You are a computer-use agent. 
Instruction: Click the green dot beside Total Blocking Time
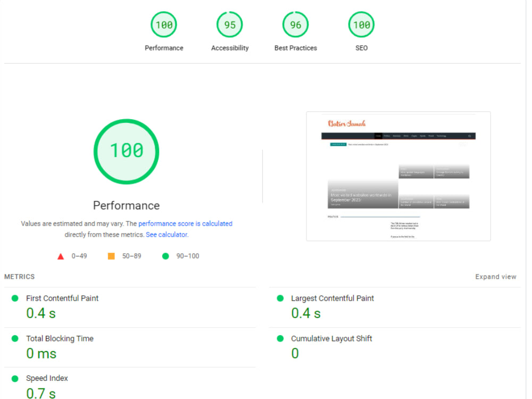[x=15, y=338]
